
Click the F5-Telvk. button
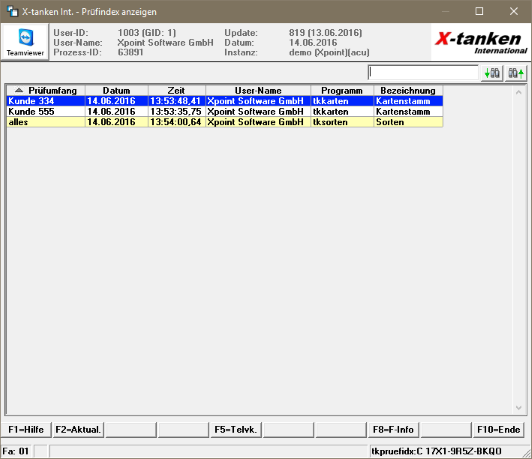coord(235,430)
